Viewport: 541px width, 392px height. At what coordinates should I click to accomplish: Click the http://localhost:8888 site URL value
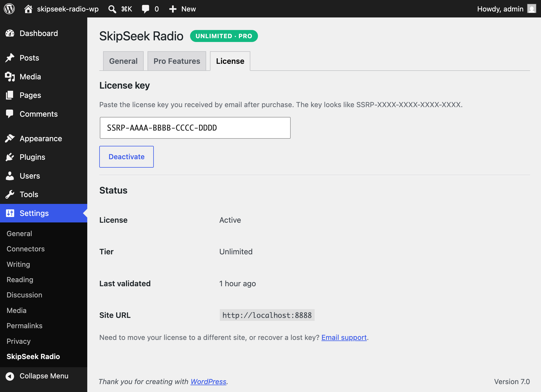tap(267, 315)
